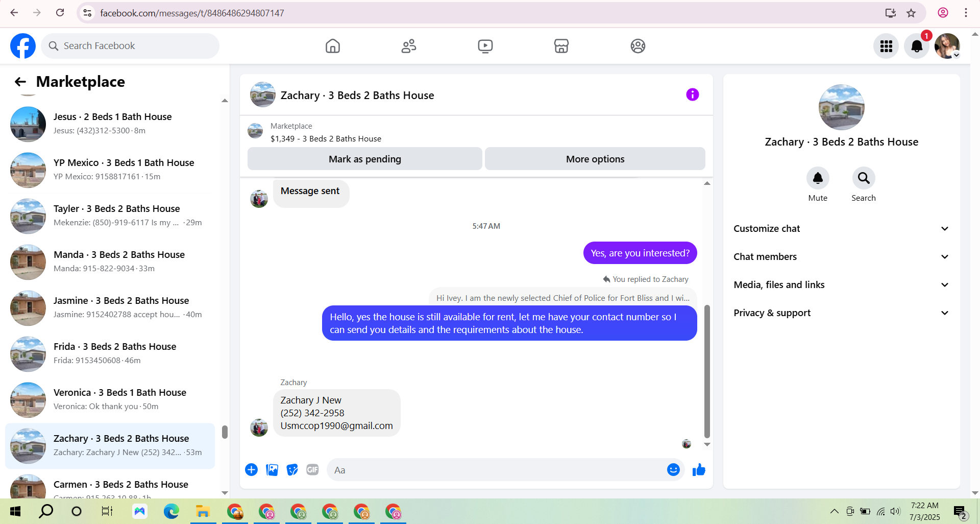This screenshot has width=980, height=524.
Task: Bookmark this page with the star icon
Action: pos(911,13)
